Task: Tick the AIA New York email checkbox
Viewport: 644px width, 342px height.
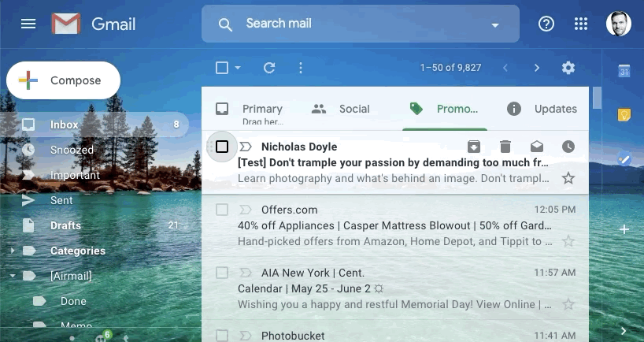Action: [x=222, y=273]
